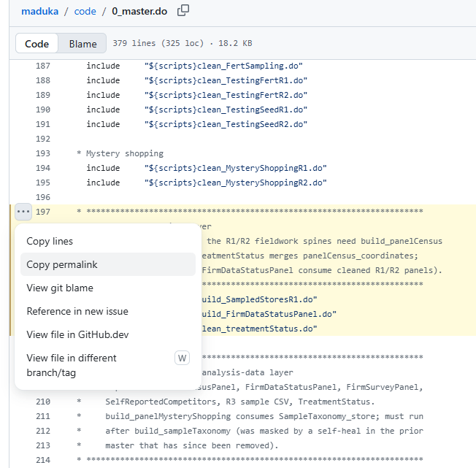Click the clean_FertSampling.do include string
476x468 pixels.
pos(223,66)
